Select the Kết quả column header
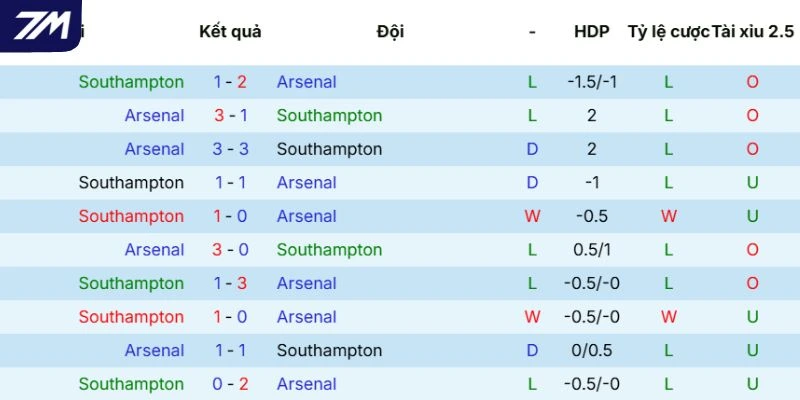 [230, 31]
